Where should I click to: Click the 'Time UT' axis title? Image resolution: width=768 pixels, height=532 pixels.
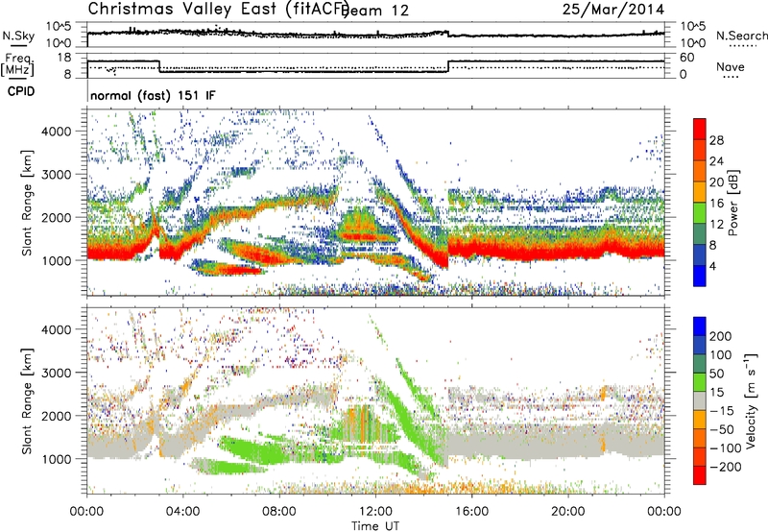coord(375,526)
